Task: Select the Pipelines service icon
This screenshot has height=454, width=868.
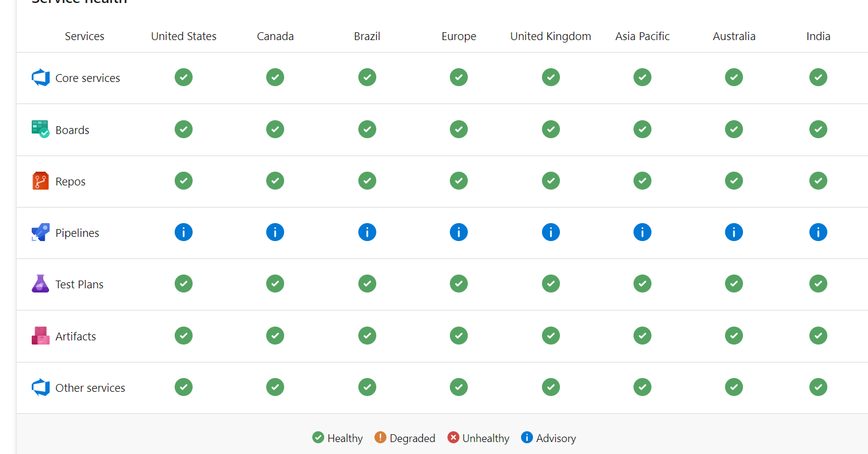Action: 40,232
